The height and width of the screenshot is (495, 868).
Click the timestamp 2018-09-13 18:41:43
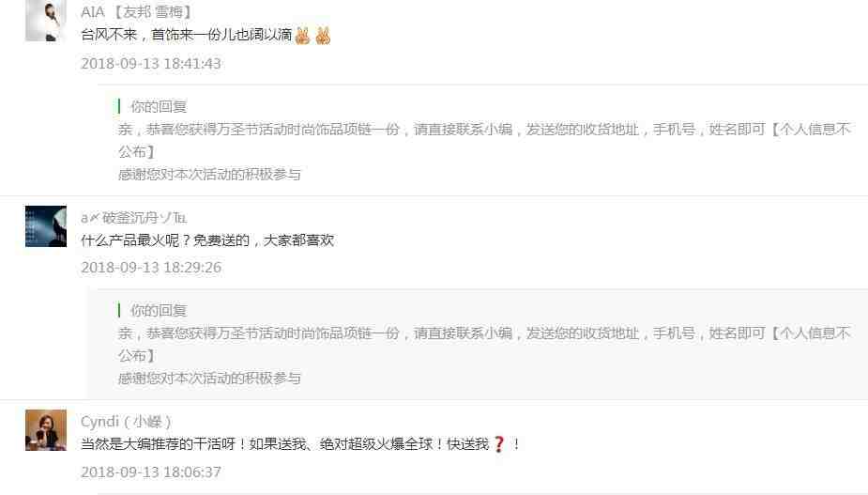(x=151, y=64)
